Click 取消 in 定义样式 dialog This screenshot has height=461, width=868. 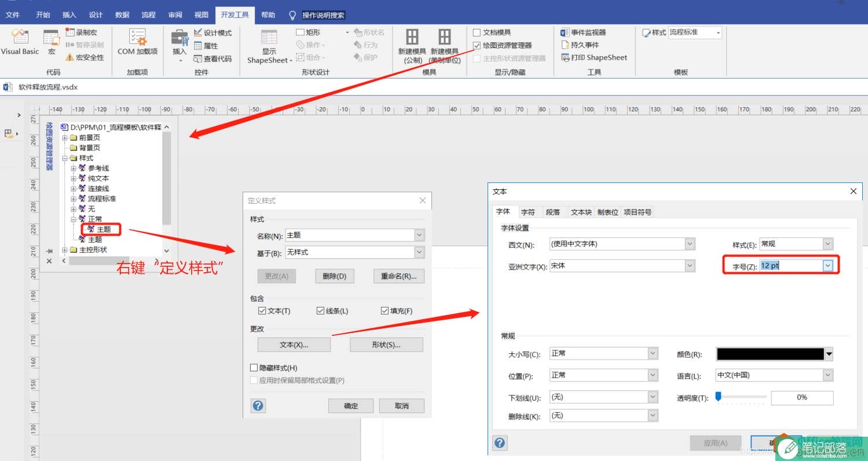tap(402, 405)
